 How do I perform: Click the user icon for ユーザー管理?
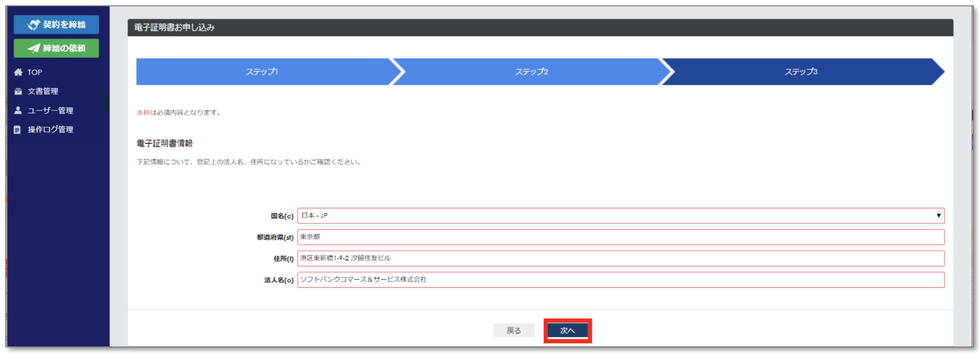(18, 110)
